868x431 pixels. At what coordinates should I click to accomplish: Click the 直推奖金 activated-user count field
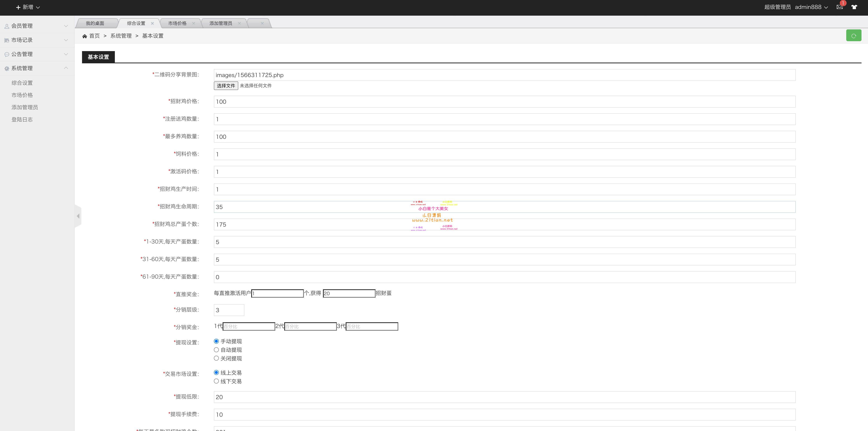click(x=277, y=293)
